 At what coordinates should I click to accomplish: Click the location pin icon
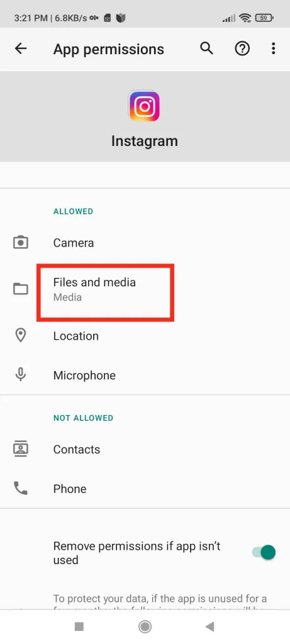tap(21, 336)
